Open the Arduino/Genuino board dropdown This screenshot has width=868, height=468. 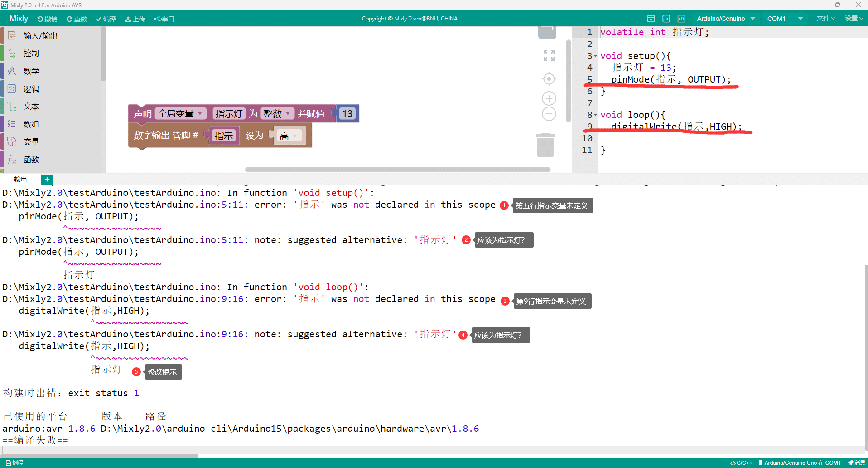tap(726, 19)
